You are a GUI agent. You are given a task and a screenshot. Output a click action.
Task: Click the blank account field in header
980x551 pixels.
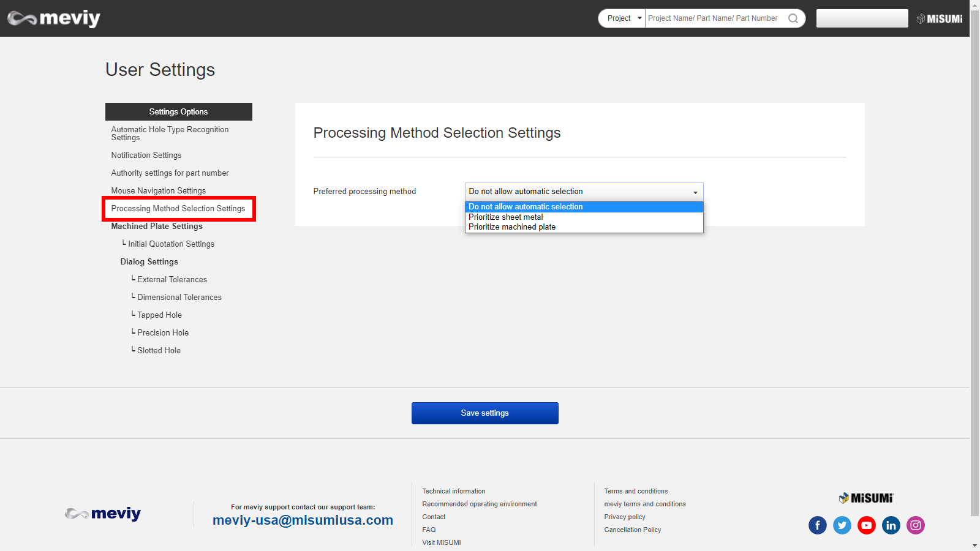coord(862,18)
